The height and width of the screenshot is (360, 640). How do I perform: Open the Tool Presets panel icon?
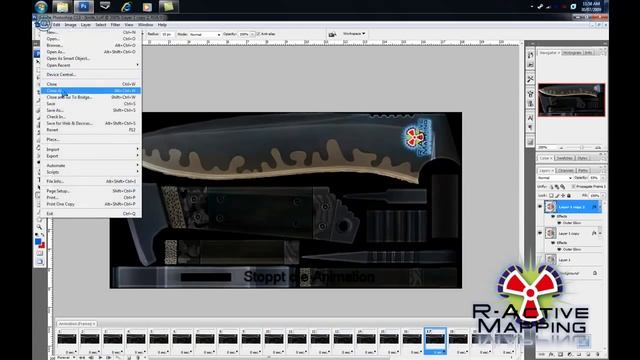pyautogui.click(x=530, y=79)
